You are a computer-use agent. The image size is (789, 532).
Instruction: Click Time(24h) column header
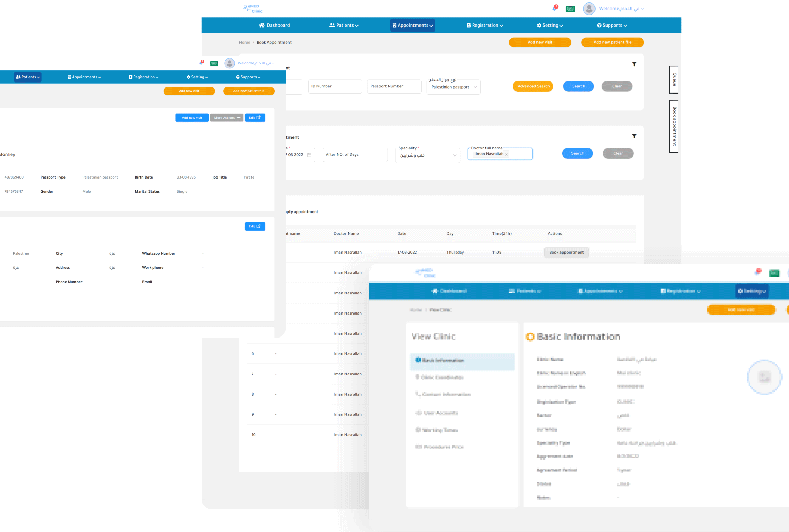point(502,234)
